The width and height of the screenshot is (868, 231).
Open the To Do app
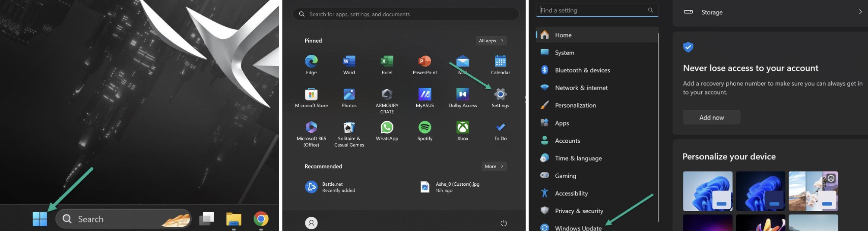pos(501,131)
